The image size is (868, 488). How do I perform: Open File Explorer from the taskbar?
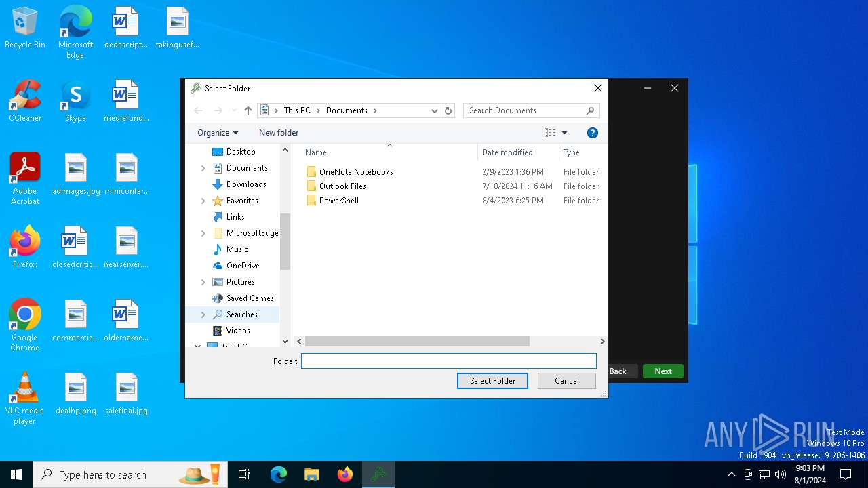coord(311,474)
